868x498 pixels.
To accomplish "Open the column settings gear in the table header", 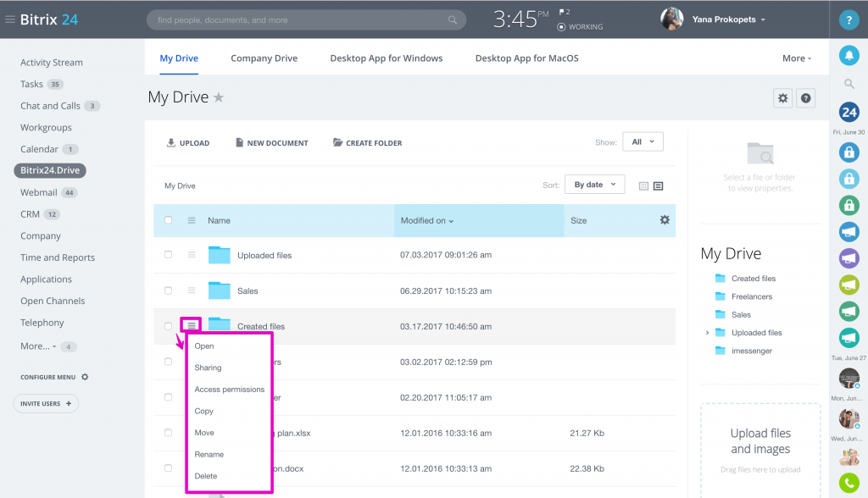I will tap(665, 220).
